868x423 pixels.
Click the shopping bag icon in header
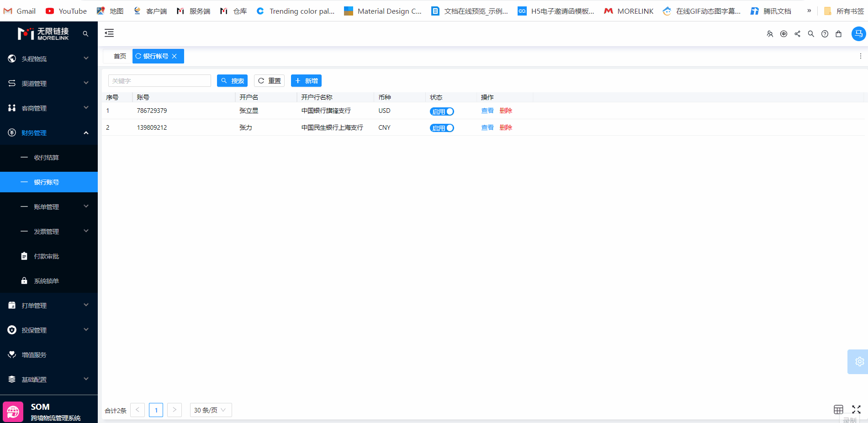point(838,34)
